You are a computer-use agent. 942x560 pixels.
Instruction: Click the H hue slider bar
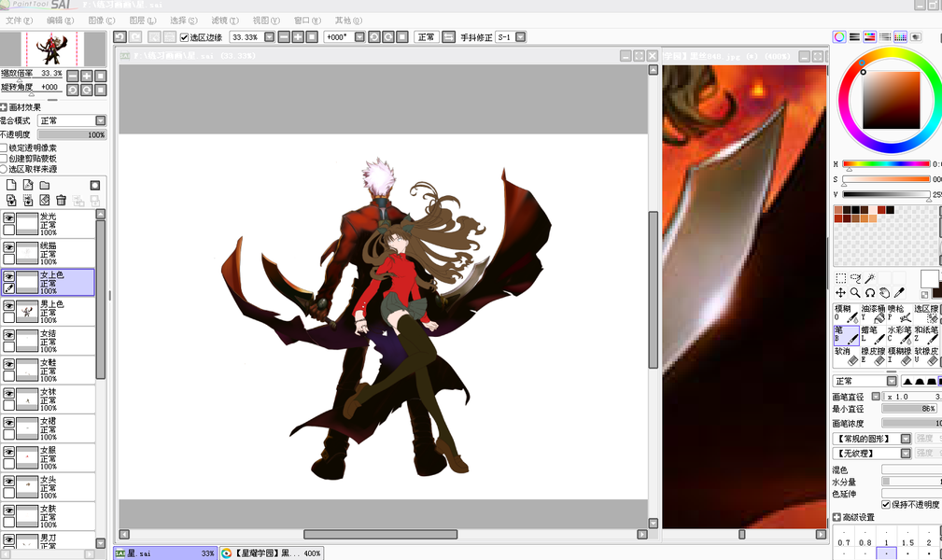tap(886, 163)
